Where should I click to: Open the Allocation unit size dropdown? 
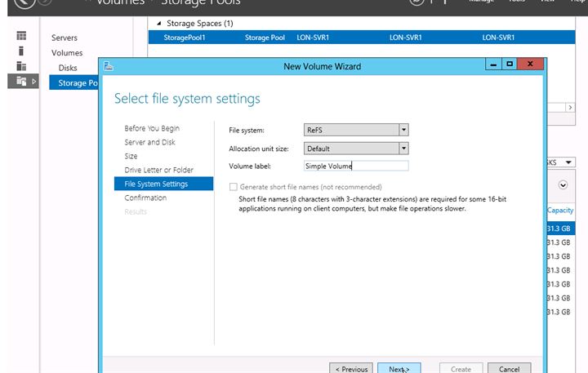click(403, 149)
